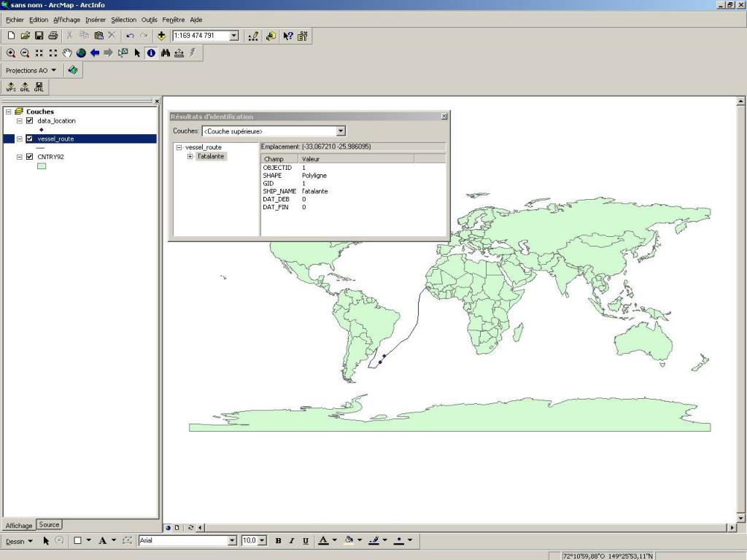Viewport: 747px width, 560px height.
Task: Toggle visibility of vessel_route layer
Action: 30,139
